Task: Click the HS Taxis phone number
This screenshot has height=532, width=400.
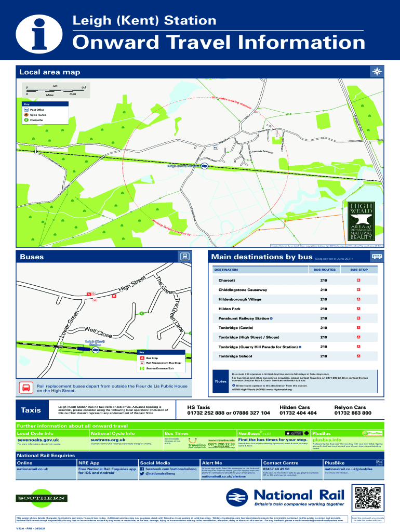Action: (229, 413)
